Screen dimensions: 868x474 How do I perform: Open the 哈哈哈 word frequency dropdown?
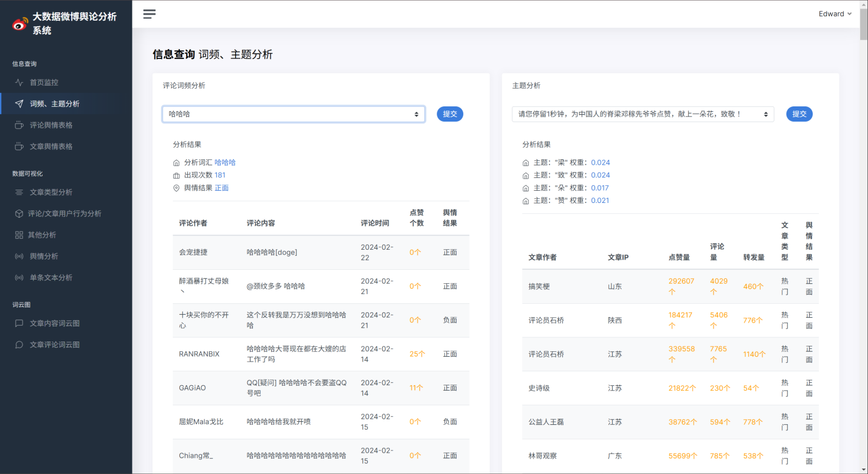(294, 114)
